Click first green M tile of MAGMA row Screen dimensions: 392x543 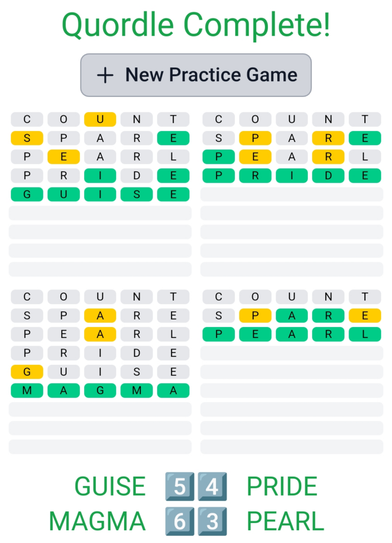[27, 390]
